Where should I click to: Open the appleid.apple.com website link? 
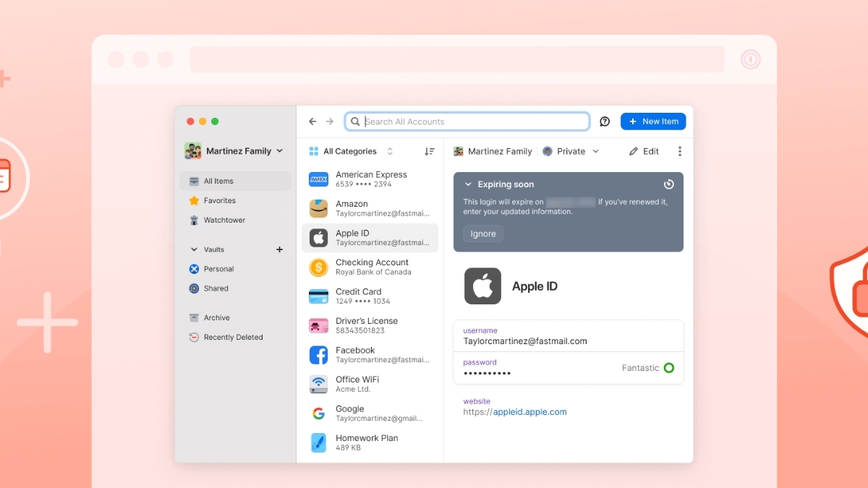pos(529,412)
